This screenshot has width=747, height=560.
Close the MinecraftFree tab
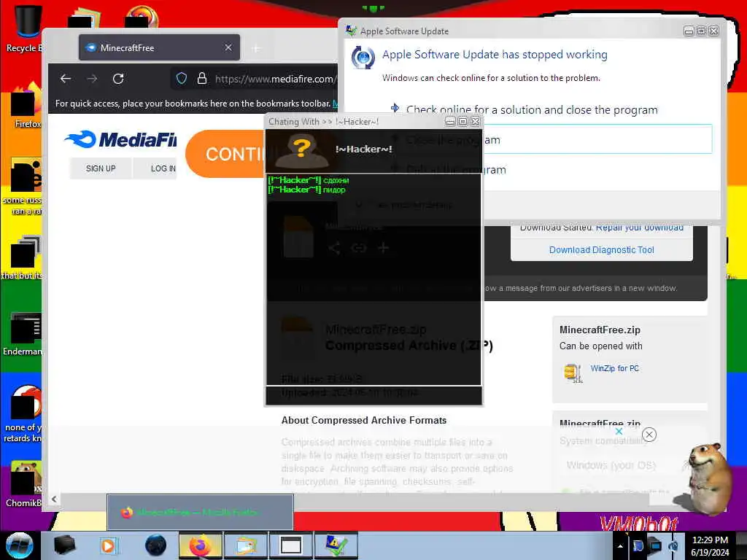[x=228, y=47]
